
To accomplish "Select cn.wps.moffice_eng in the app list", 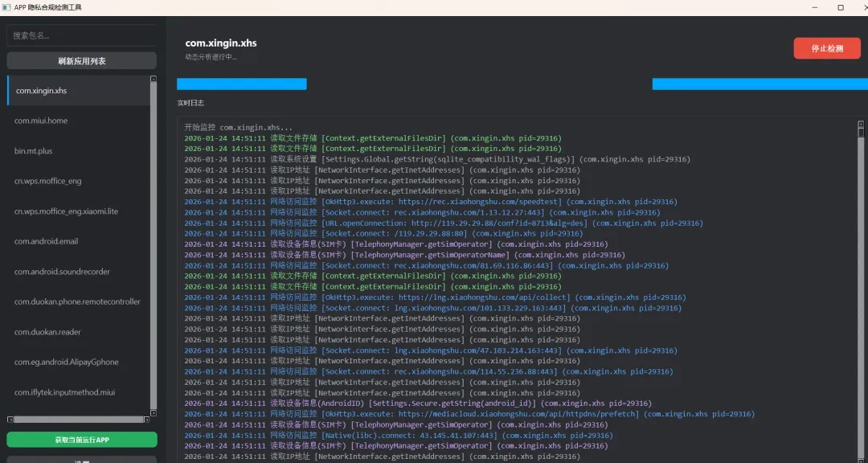I will [78, 181].
